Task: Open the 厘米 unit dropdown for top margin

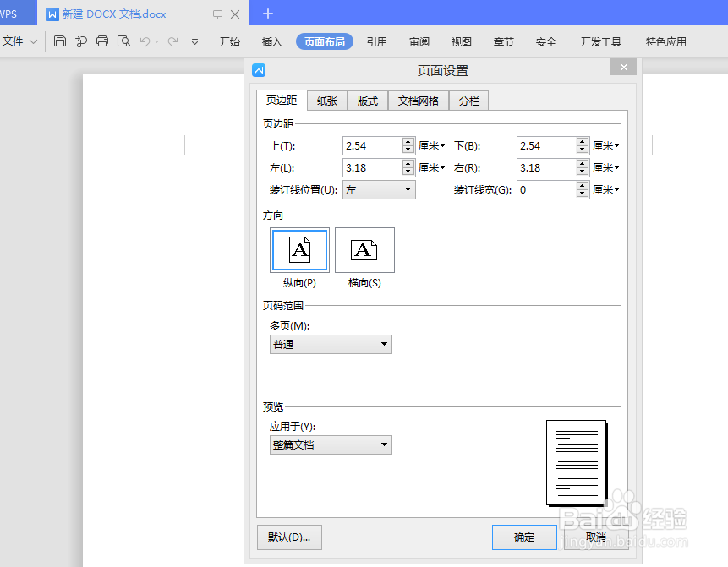Action: pos(432,145)
